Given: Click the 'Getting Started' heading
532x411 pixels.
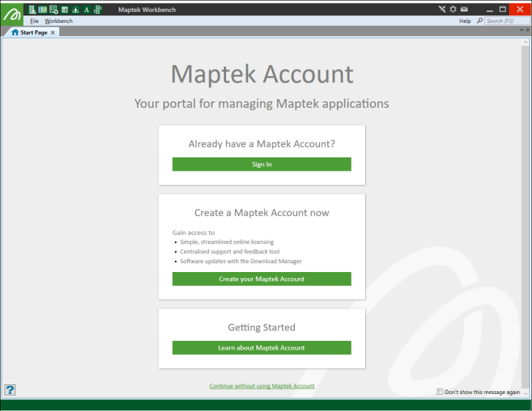Looking at the screenshot, I should [262, 327].
